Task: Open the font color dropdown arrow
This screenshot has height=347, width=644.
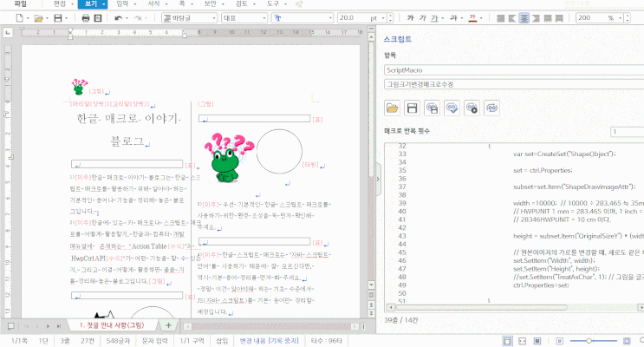Action: pos(481,18)
